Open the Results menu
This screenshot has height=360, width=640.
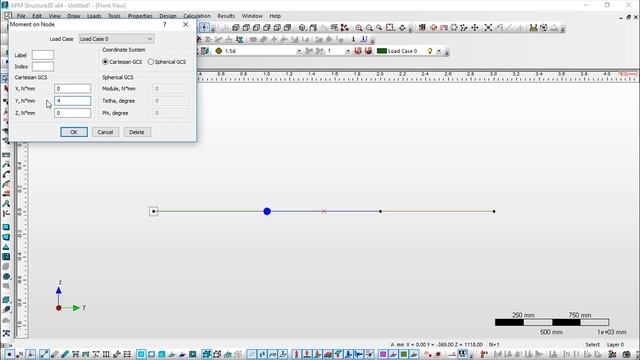coord(226,16)
